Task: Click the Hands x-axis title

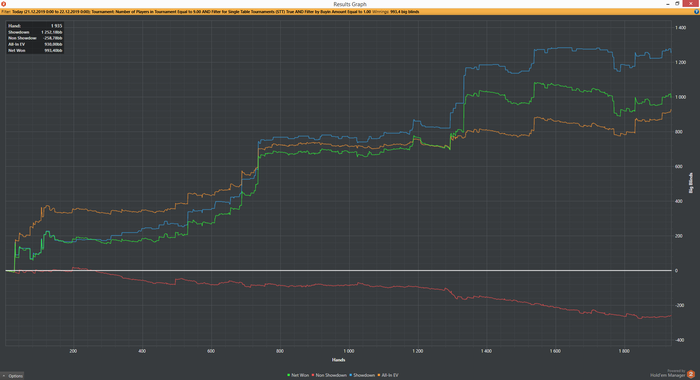Action: pos(338,360)
